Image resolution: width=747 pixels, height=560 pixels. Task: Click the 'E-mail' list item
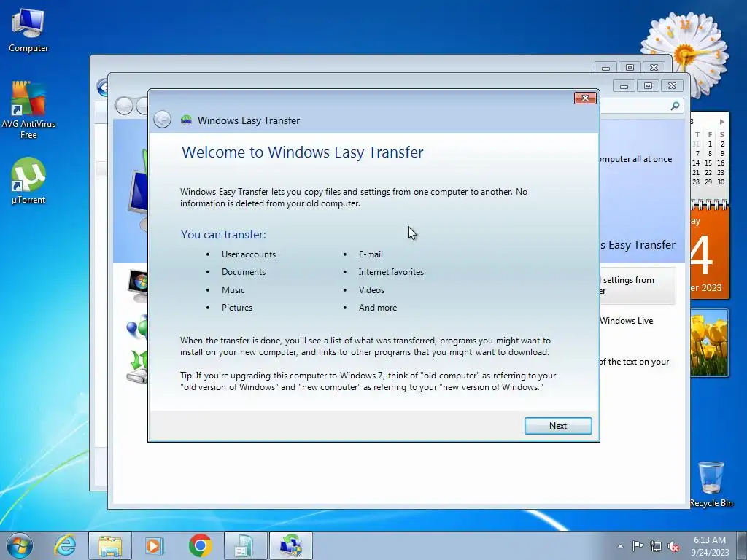371,254
